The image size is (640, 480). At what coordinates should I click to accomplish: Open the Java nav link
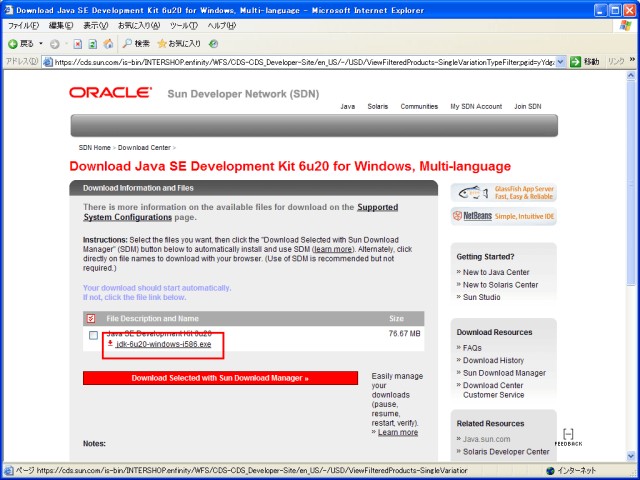tap(348, 107)
